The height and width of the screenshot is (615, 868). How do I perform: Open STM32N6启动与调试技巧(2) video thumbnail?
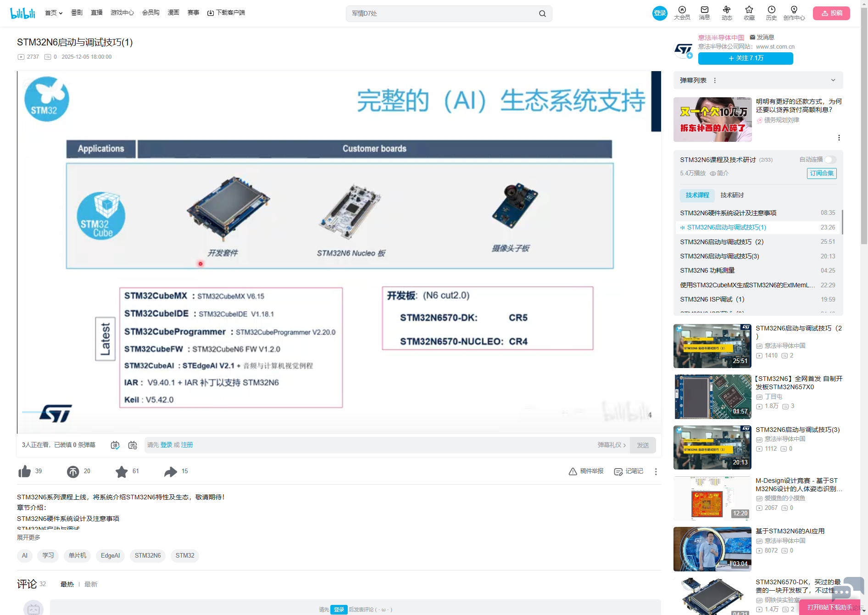coord(712,346)
